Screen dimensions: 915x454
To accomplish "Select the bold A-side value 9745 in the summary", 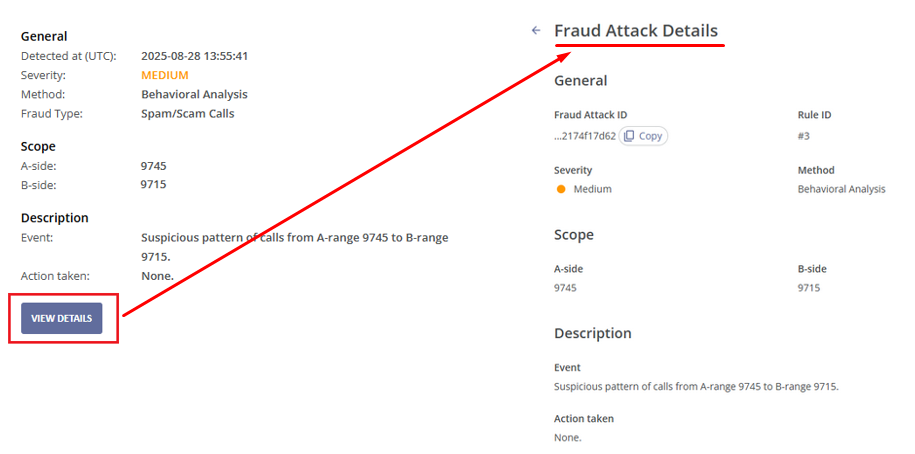I will click(x=153, y=166).
